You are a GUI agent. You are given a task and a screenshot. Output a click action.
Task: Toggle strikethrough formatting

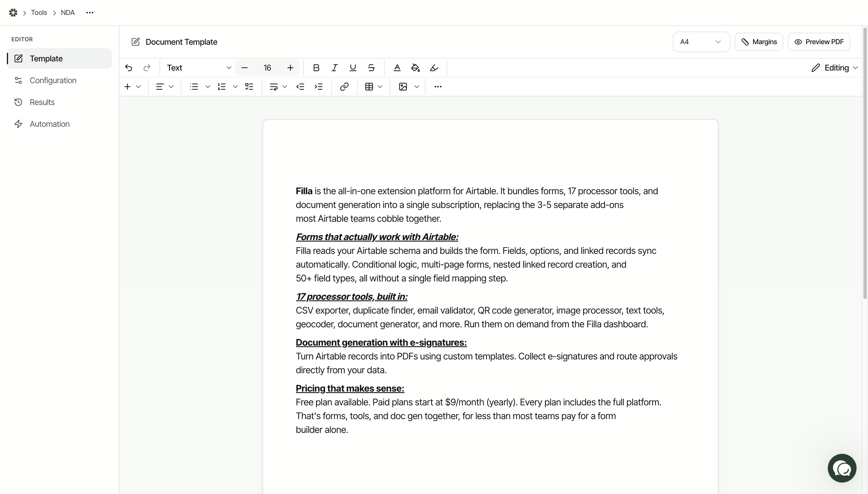[x=371, y=68]
